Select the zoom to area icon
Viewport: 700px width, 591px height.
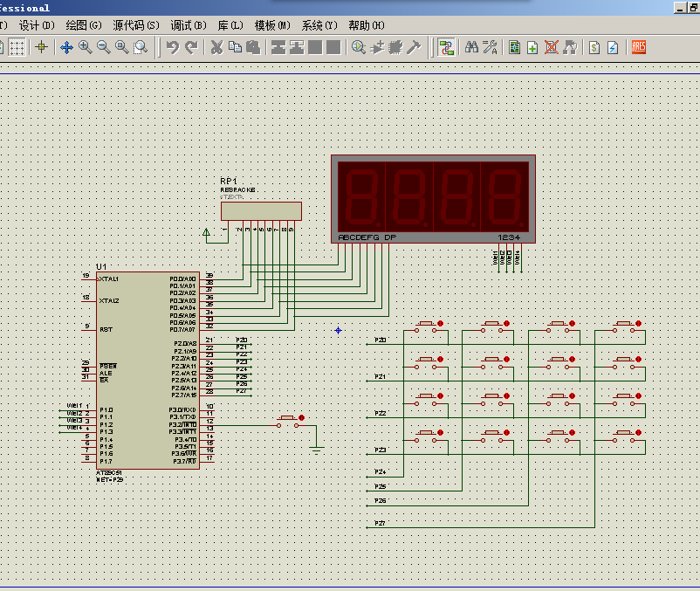coord(141,47)
